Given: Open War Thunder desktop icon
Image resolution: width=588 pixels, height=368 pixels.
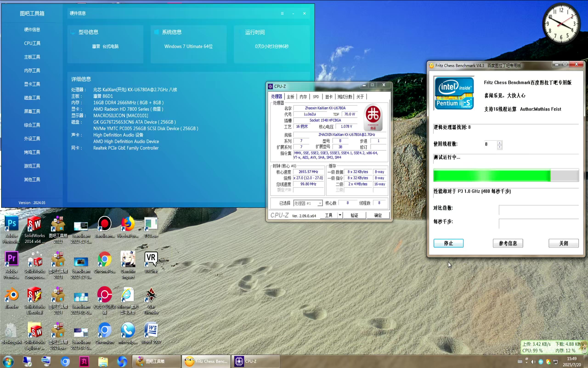Looking at the screenshot, I should 151,300.
